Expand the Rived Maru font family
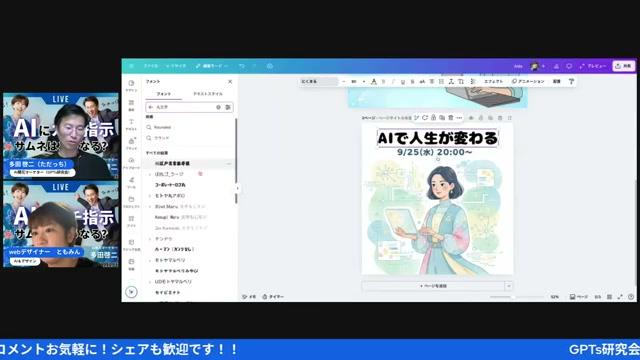The image size is (640, 360). click(150, 207)
